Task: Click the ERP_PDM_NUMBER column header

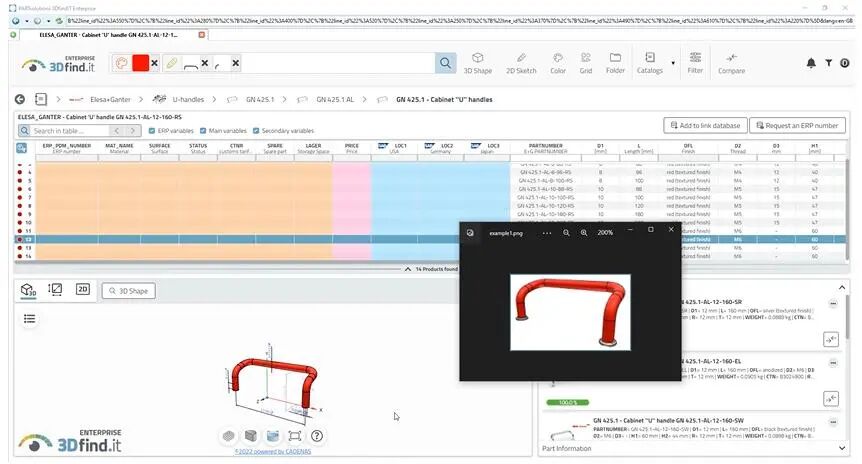Action: [x=67, y=148]
